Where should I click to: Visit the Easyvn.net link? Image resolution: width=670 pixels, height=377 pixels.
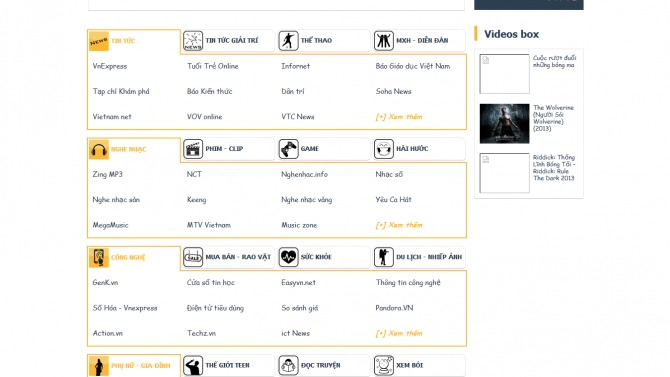298,283
